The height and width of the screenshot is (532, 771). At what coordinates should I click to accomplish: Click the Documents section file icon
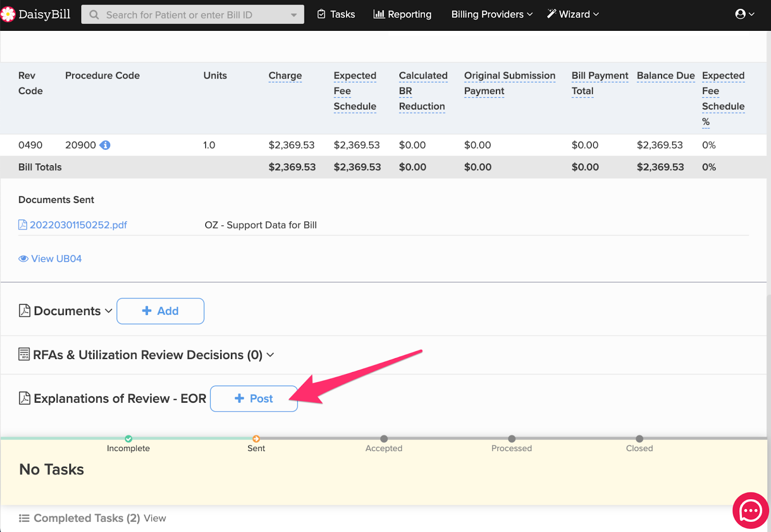tap(25, 311)
